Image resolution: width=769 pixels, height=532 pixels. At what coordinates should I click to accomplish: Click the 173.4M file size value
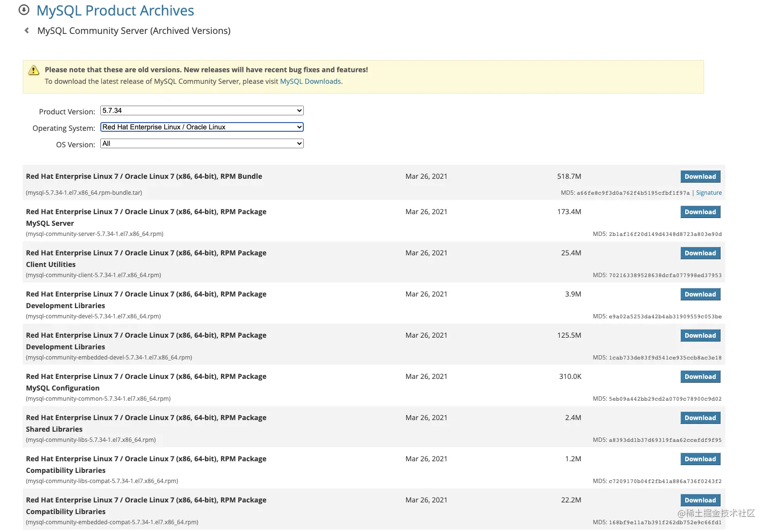point(569,212)
